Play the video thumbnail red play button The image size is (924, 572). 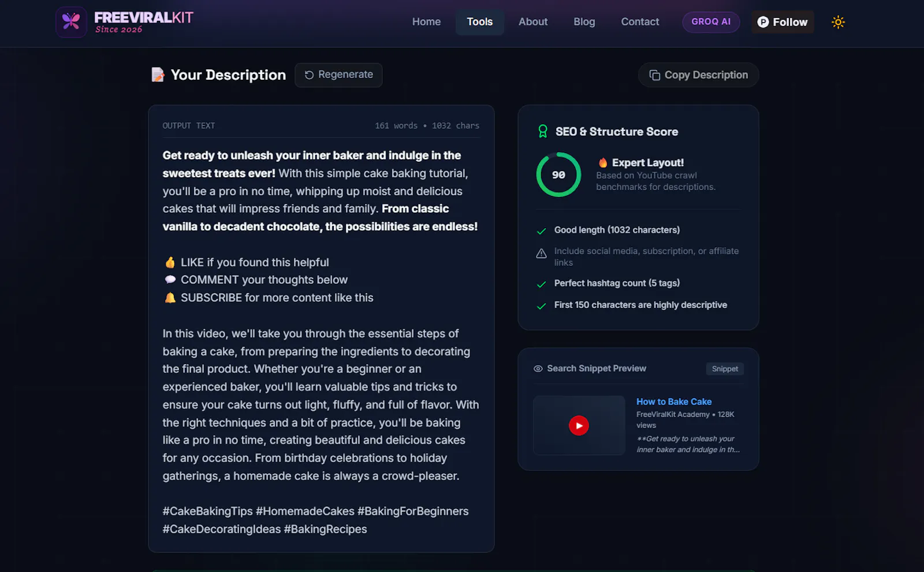coord(579,425)
